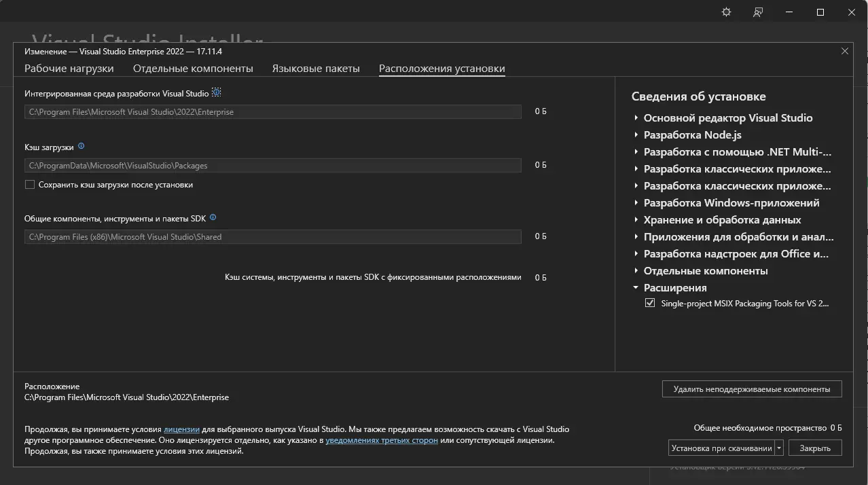This screenshot has height=485, width=868.
Task: Open the dropdown on "Установка при скачивании"
Action: (778, 447)
